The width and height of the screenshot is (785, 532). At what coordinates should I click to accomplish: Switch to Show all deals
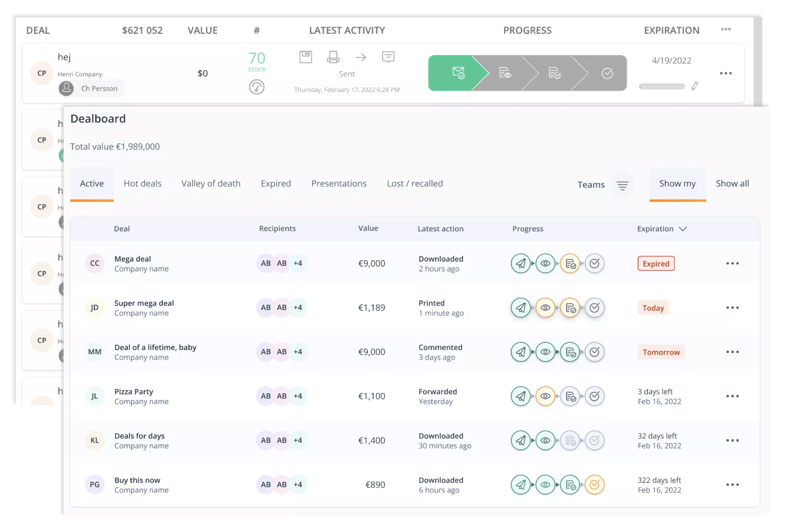point(732,184)
